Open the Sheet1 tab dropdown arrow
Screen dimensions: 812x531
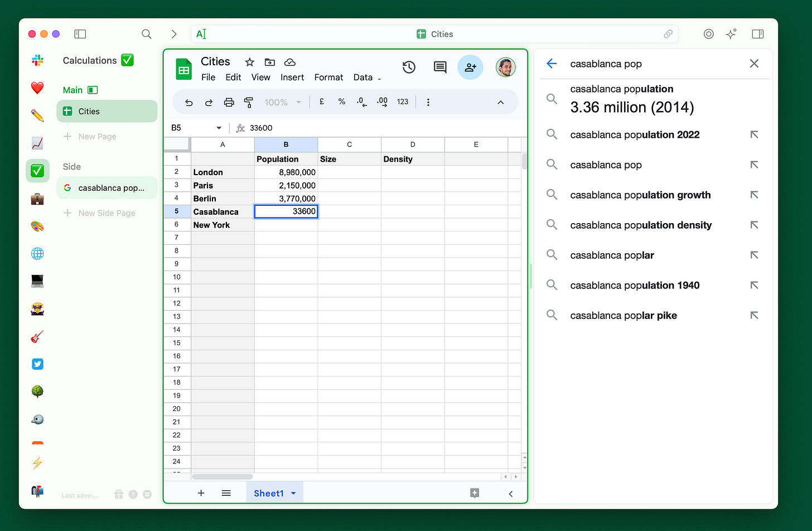click(293, 493)
